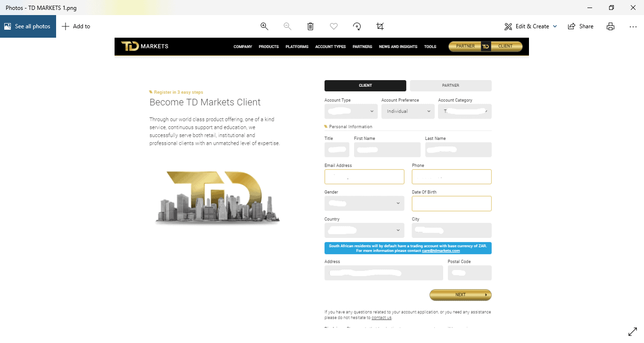Click the Title field
Screen dimensions: 644x343
337,150
